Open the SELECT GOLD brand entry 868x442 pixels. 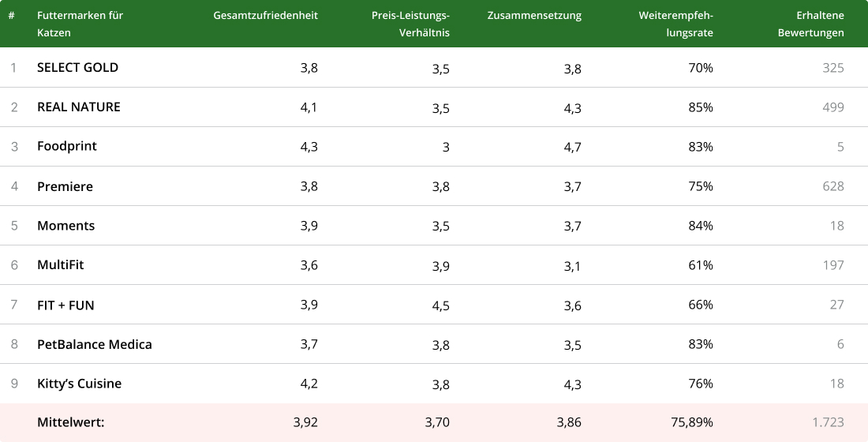(77, 68)
